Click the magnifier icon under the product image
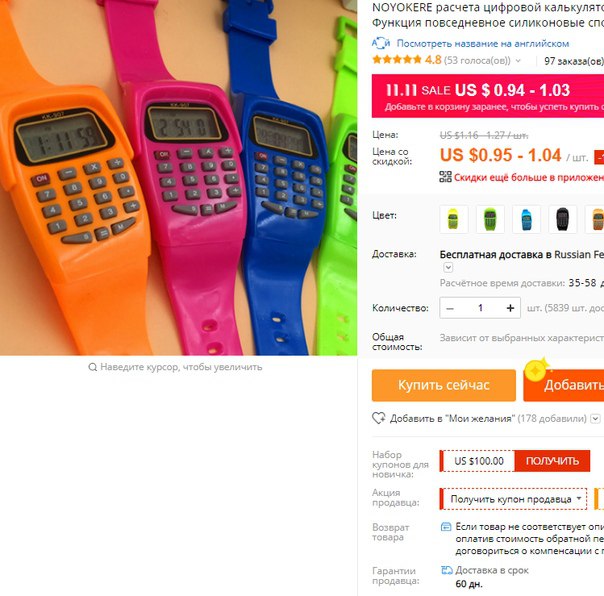This screenshot has width=604, height=596. point(92,367)
